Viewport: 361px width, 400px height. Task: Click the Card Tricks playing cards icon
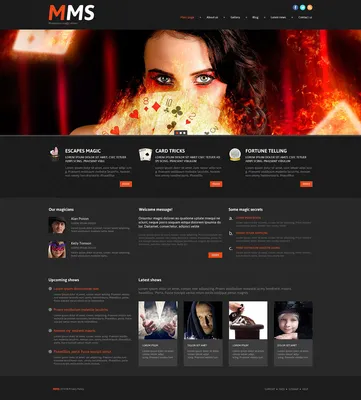[x=145, y=154]
